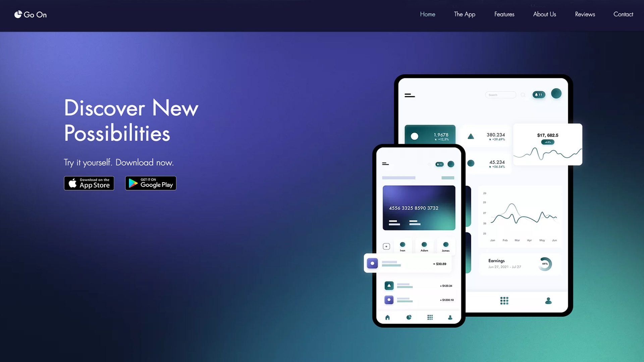Click the Google Play download button
Screen dimensions: 644x362
[x=150, y=183]
